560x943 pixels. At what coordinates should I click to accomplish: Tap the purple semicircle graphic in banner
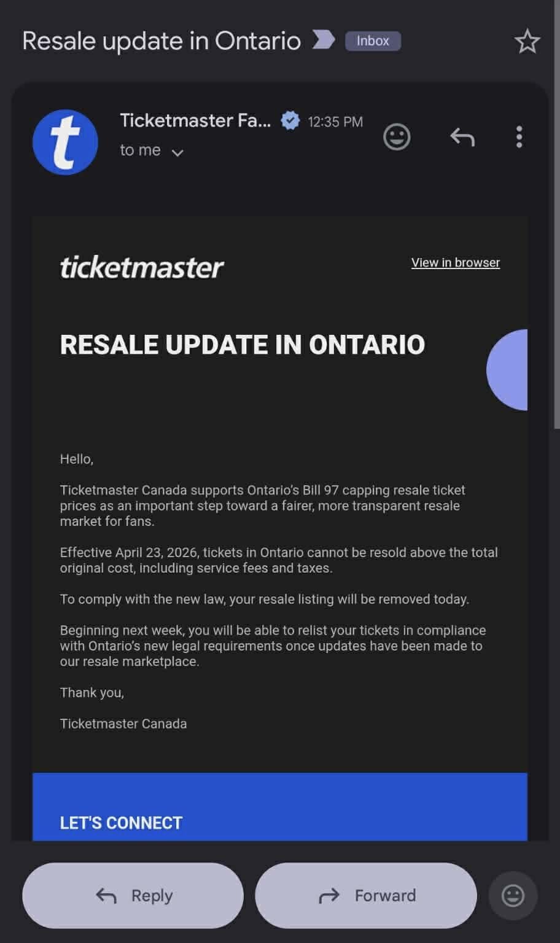[509, 370]
